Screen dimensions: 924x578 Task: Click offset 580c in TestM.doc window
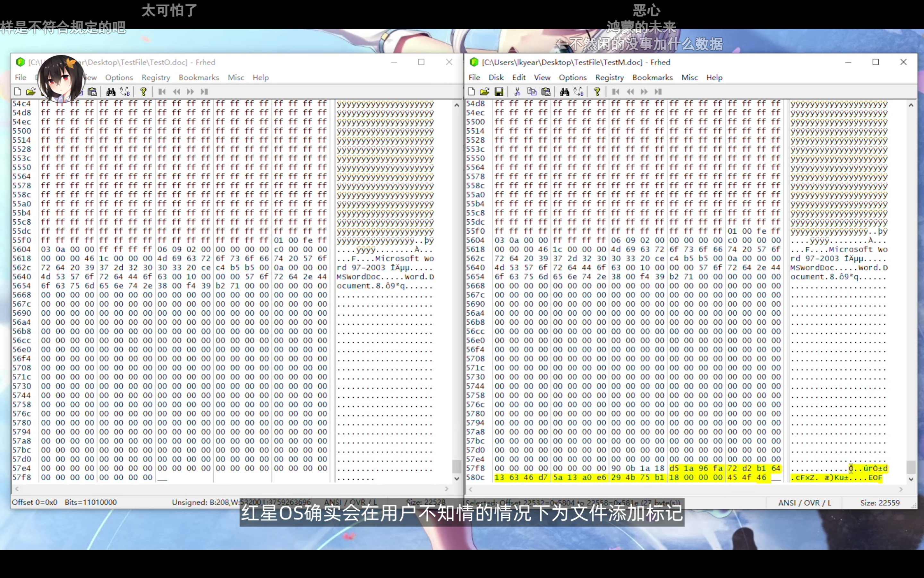pyautogui.click(x=475, y=477)
